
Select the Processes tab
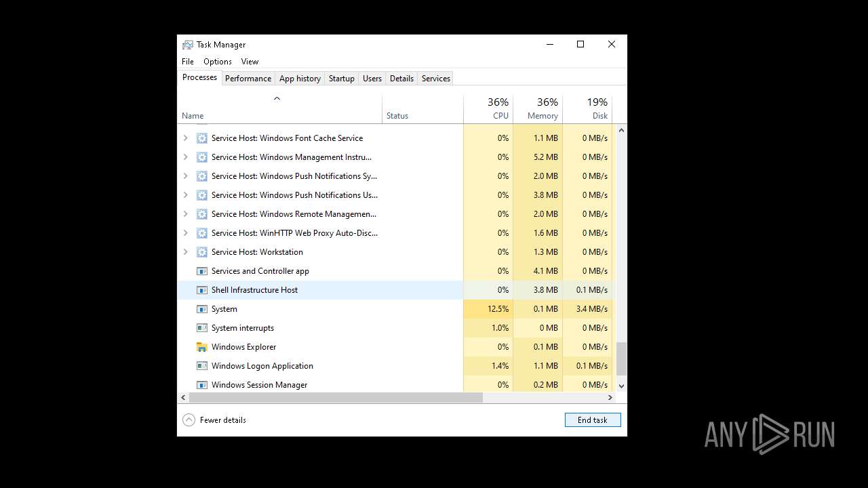click(x=199, y=77)
